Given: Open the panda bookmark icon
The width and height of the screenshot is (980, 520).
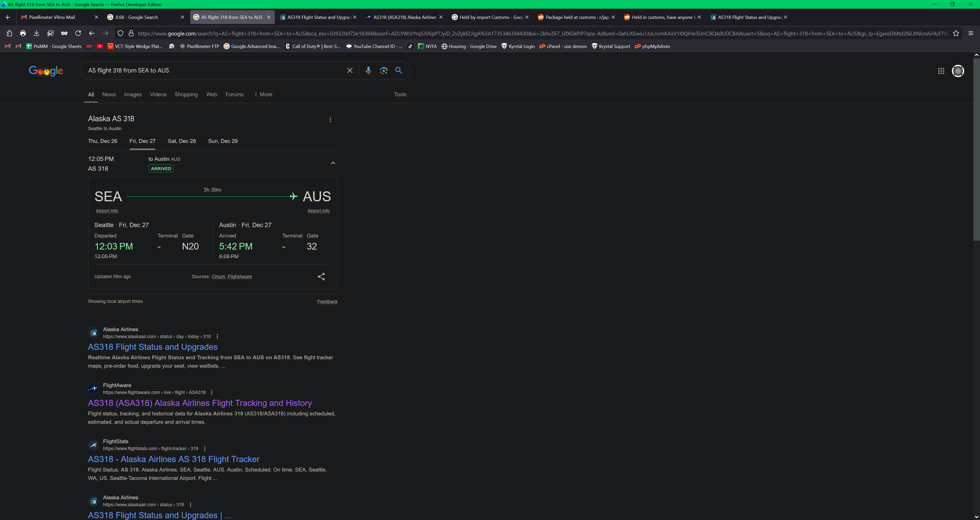Looking at the screenshot, I should pyautogui.click(x=172, y=46).
